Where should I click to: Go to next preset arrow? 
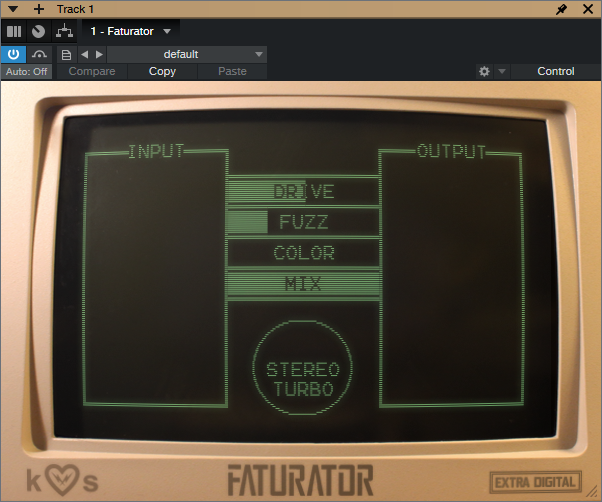(x=99, y=54)
